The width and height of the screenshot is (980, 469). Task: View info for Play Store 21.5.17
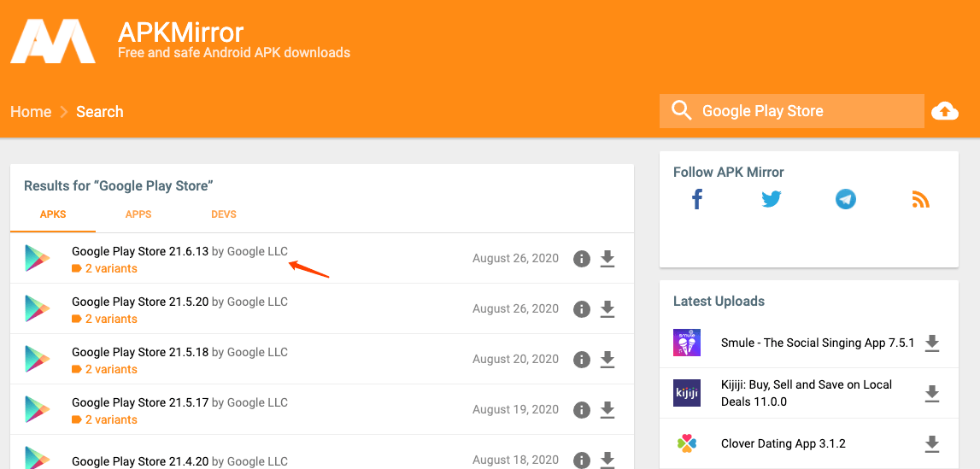pos(582,410)
